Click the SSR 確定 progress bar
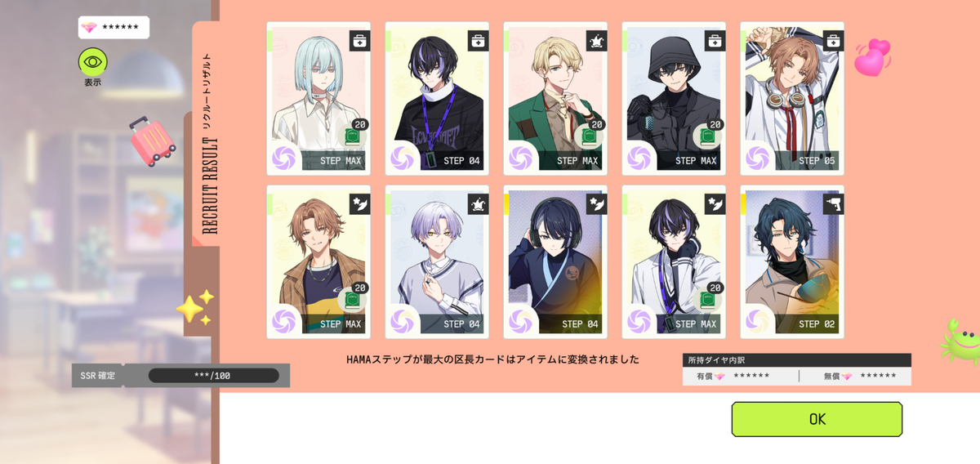Screen dimensions: 980x464 pos(214,376)
